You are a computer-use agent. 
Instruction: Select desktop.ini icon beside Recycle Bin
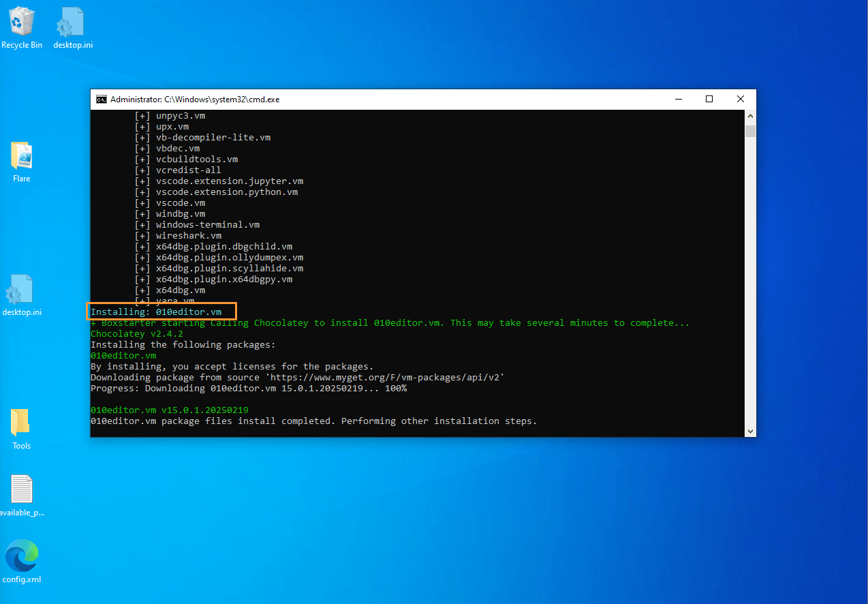coord(73,28)
